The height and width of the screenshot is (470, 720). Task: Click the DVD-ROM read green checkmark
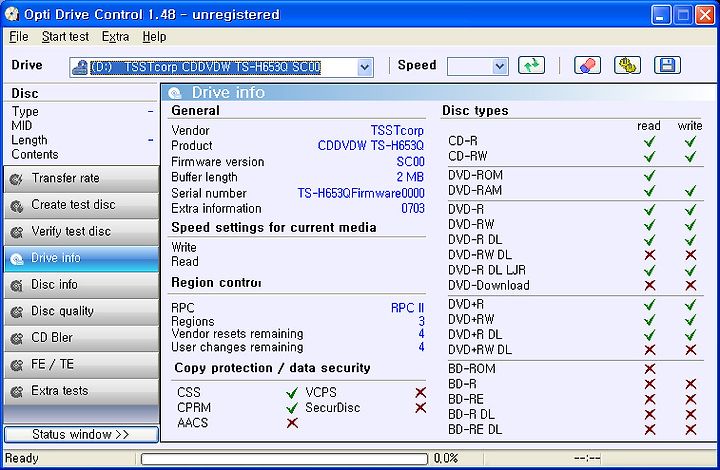[650, 175]
